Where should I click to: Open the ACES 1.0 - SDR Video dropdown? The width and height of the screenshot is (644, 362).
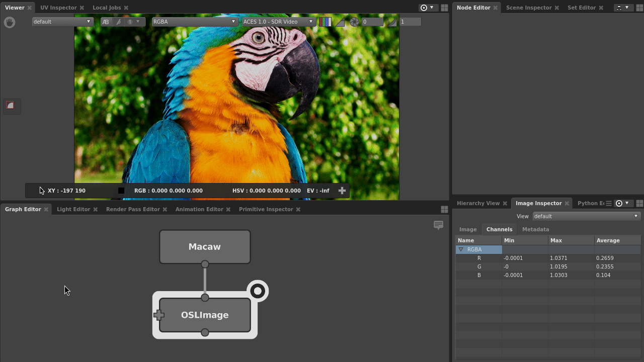(x=278, y=22)
